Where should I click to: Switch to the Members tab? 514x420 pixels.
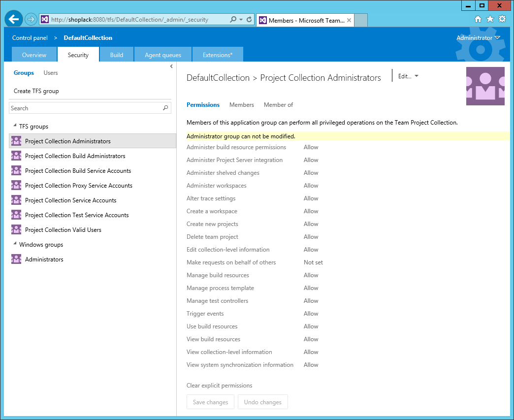pyautogui.click(x=242, y=105)
